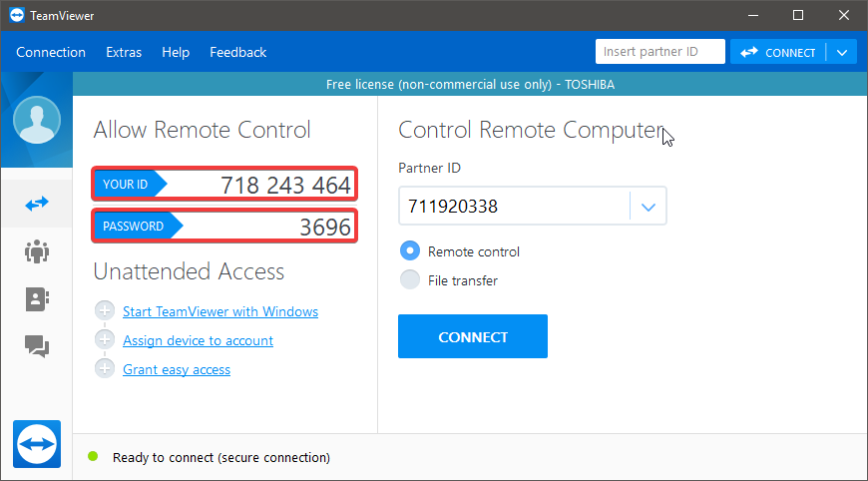Expand the Partner ID history dropdown
The image size is (868, 481).
pyautogui.click(x=649, y=207)
